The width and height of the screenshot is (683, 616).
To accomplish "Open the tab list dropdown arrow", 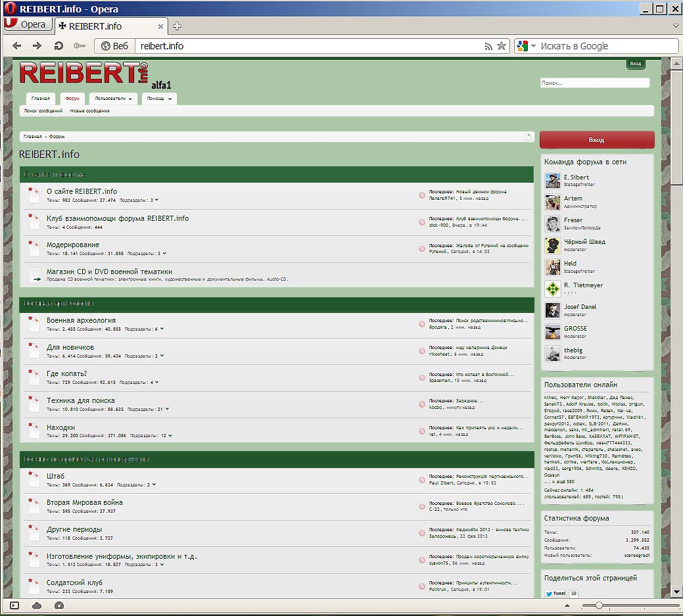I will pos(676,26).
